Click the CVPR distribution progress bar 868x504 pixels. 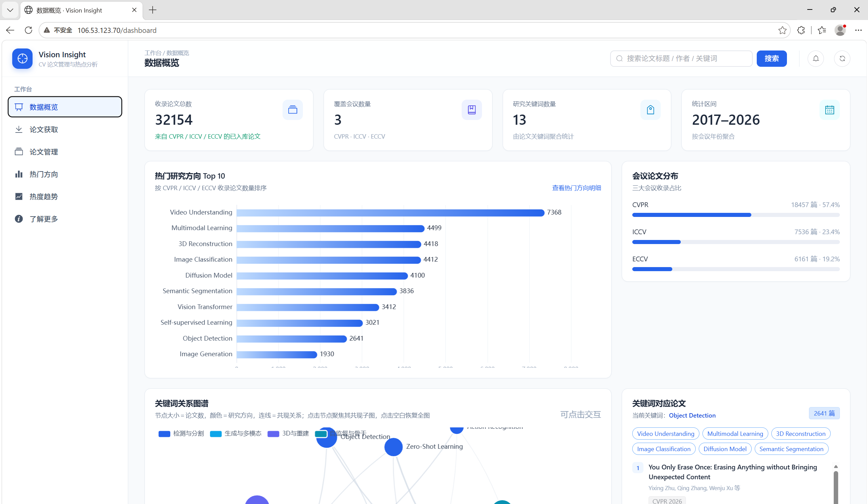pyautogui.click(x=736, y=215)
